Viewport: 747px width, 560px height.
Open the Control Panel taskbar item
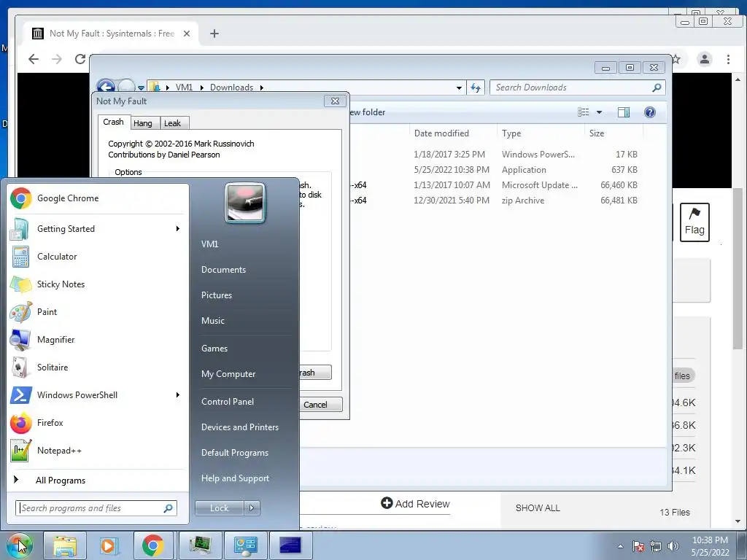coord(245,545)
